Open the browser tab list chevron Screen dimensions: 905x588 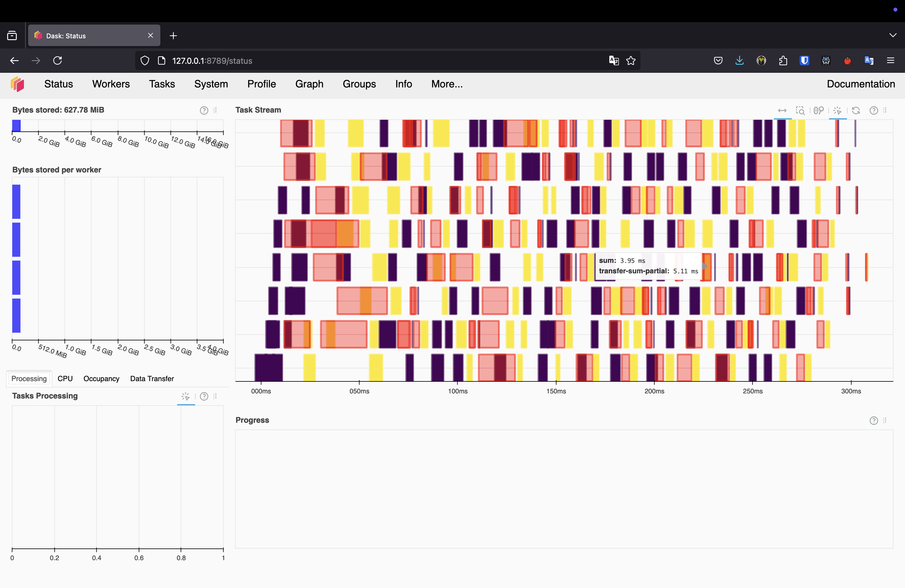[x=893, y=35]
